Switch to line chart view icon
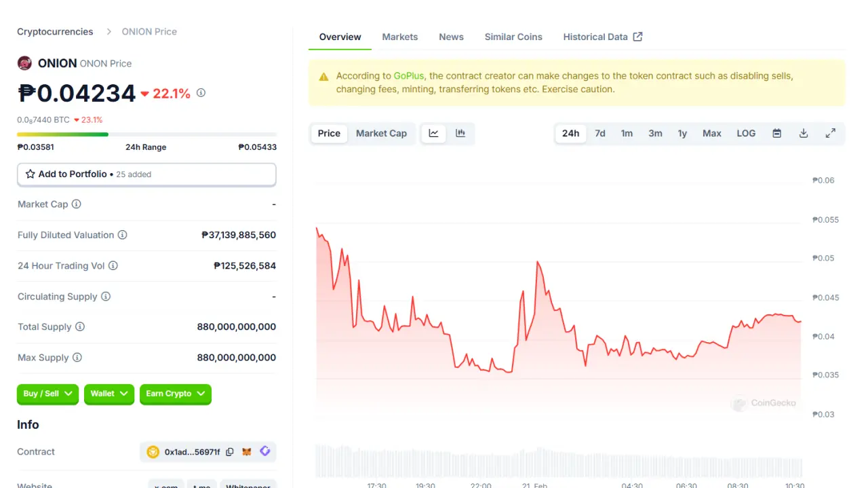868x488 pixels. pyautogui.click(x=434, y=133)
